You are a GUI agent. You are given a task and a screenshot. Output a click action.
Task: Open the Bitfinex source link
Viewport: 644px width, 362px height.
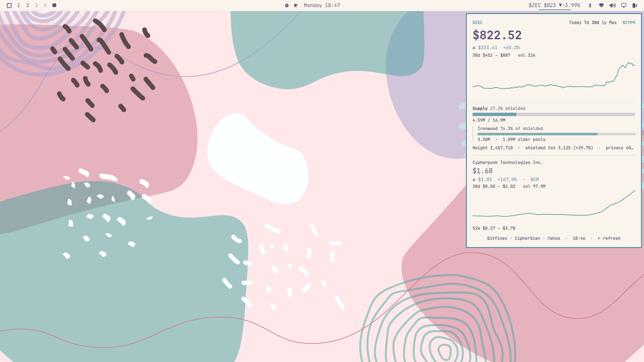pos(497,238)
